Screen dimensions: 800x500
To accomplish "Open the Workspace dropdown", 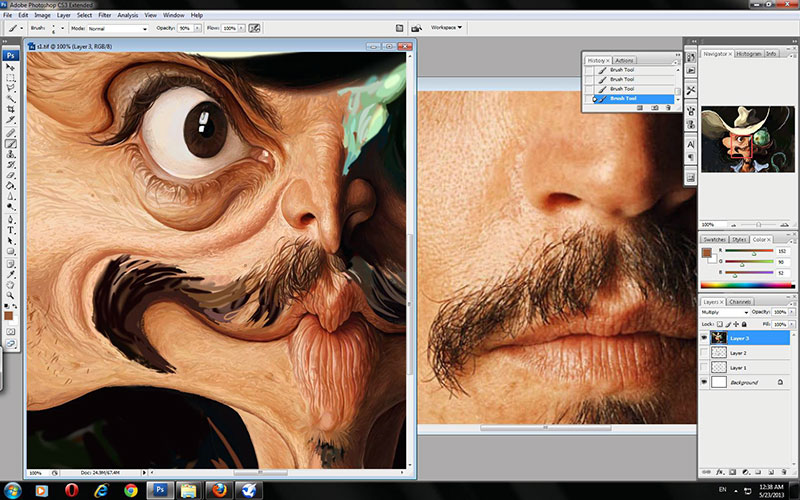I will 446,28.
